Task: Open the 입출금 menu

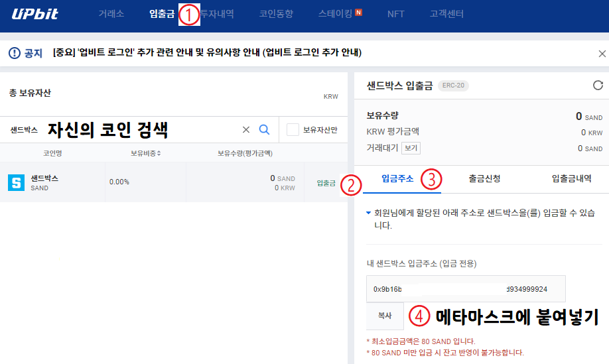Action: pyautogui.click(x=162, y=14)
